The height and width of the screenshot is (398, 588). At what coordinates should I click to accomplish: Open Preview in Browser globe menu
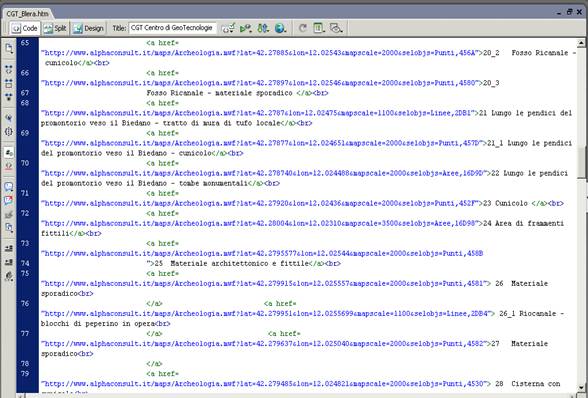(280, 29)
